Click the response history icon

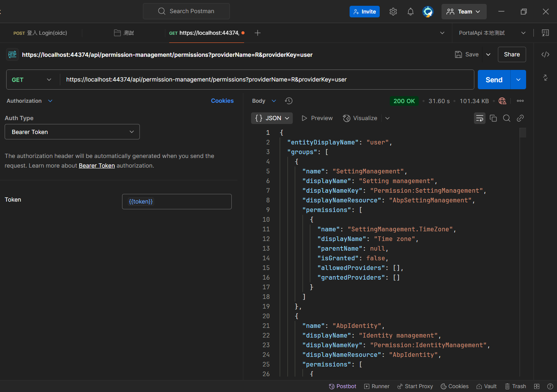pos(289,101)
